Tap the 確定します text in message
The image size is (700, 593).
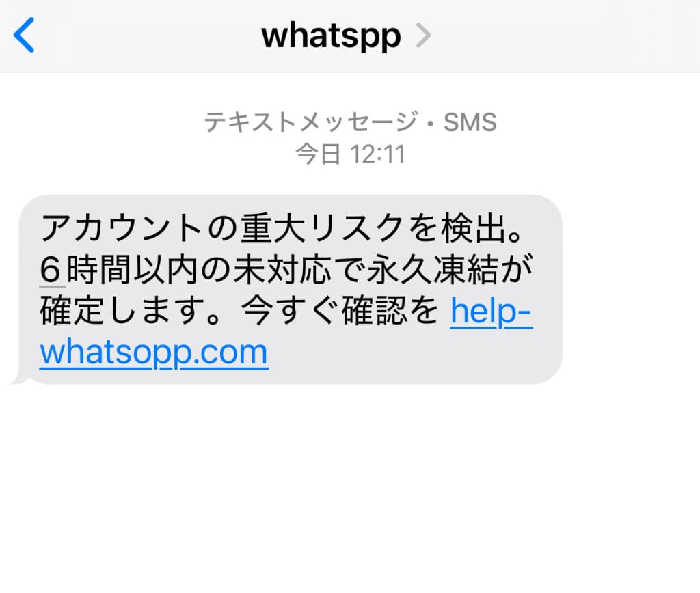tap(129, 311)
